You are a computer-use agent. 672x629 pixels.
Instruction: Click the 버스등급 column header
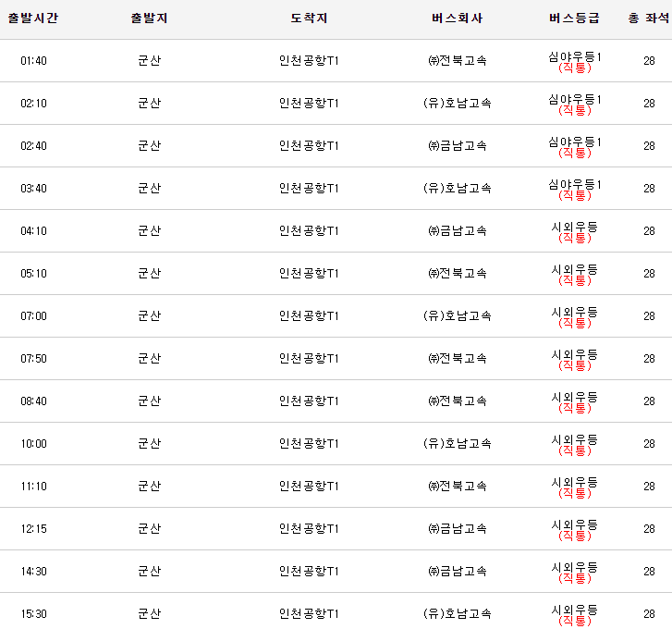tap(574, 18)
